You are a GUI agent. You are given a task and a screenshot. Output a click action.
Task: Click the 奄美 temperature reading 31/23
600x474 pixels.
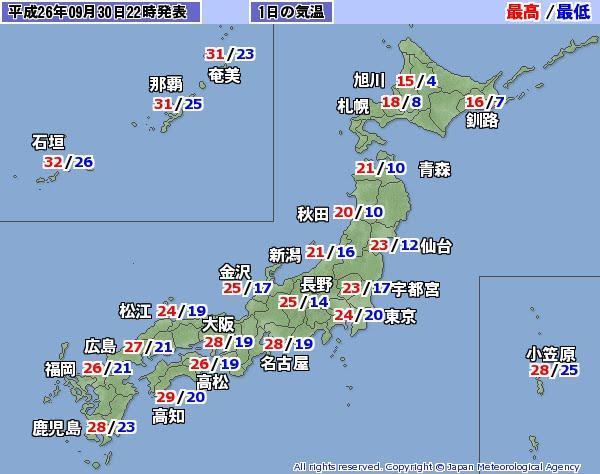(x=230, y=54)
